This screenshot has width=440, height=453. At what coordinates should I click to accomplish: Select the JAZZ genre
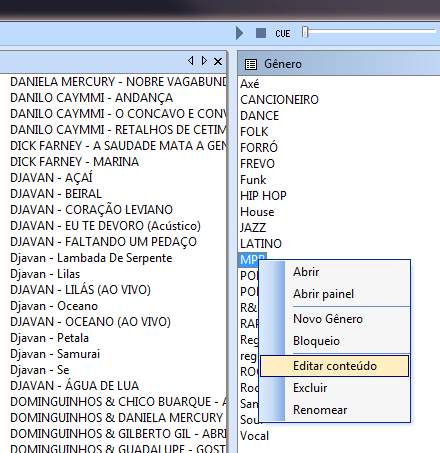253,228
